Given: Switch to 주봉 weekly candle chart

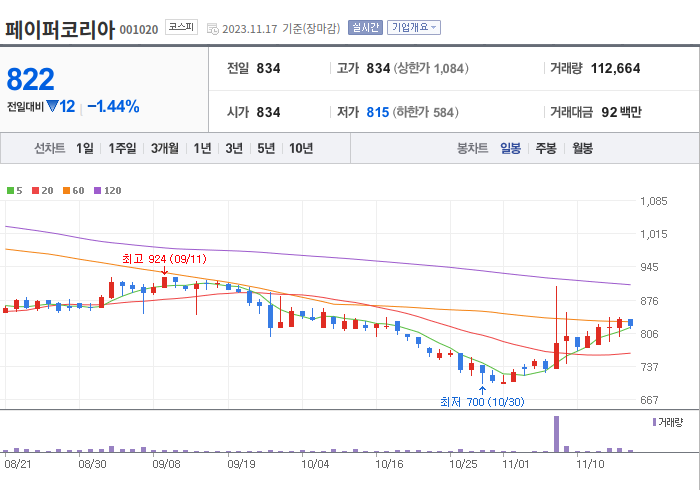Looking at the screenshot, I should 546,148.
